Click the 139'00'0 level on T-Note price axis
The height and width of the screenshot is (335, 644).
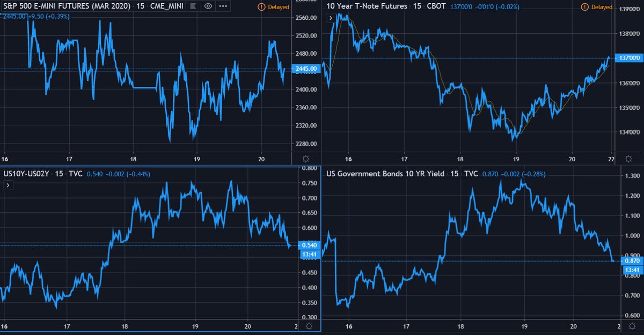[x=631, y=10]
